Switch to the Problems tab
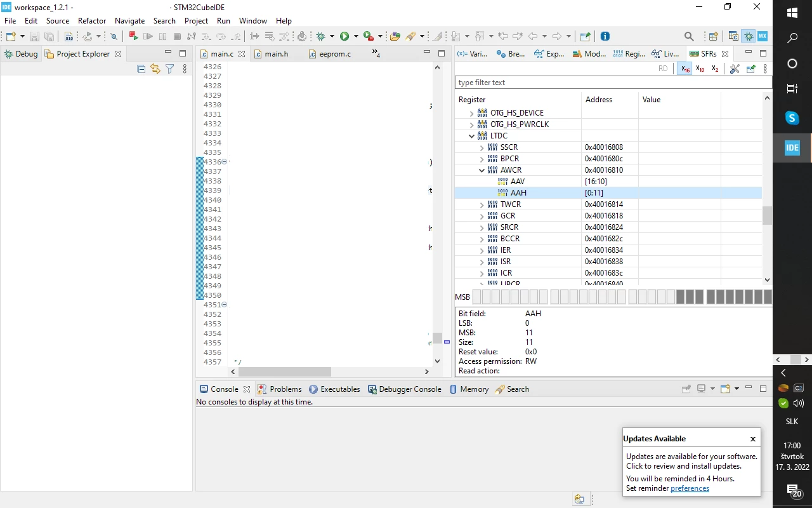Viewport: 812px width, 508px height. point(279,389)
